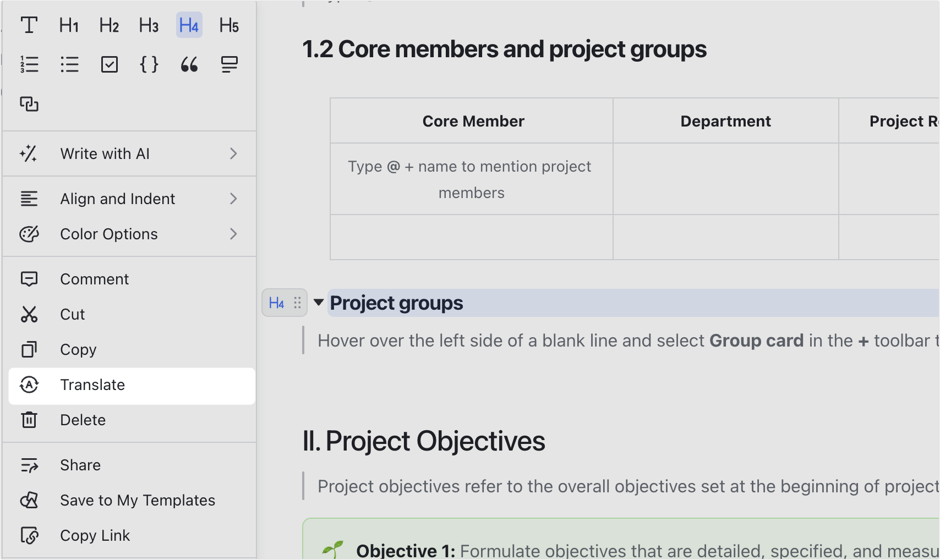
Task: Click the Project groups heading text
Action: tap(396, 303)
